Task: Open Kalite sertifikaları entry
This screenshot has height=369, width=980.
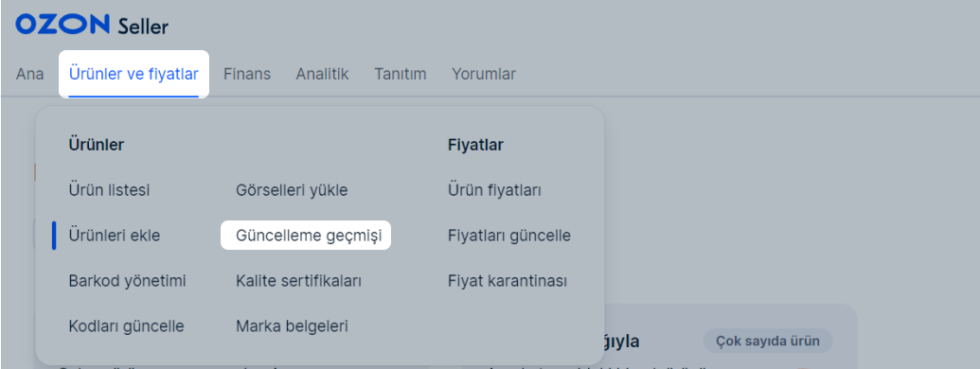Action: click(x=299, y=281)
